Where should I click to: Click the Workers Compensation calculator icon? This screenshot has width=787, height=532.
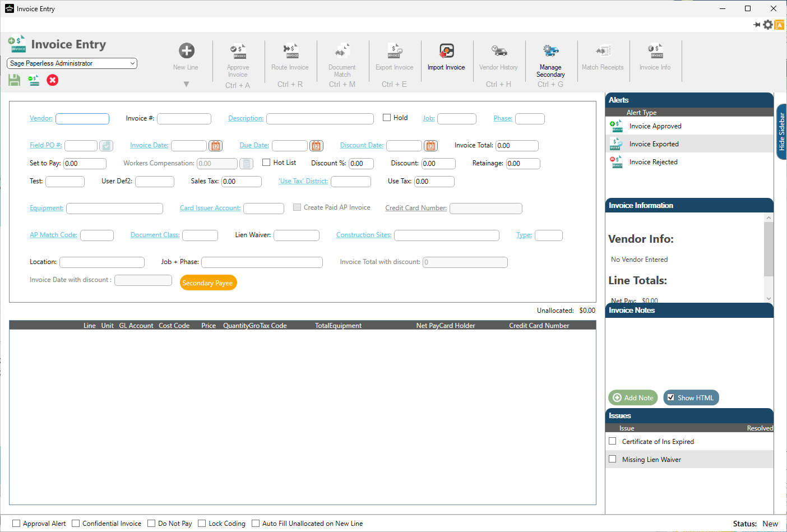pos(246,164)
